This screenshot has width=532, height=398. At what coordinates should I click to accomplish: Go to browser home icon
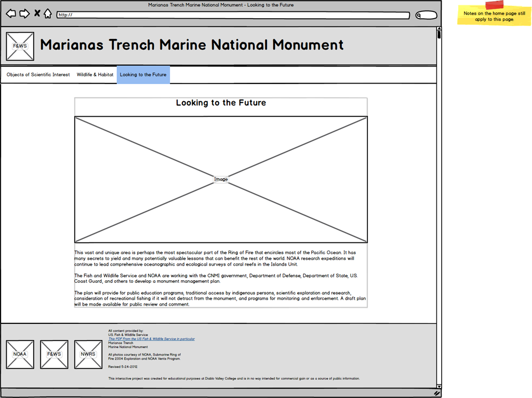pyautogui.click(x=48, y=14)
